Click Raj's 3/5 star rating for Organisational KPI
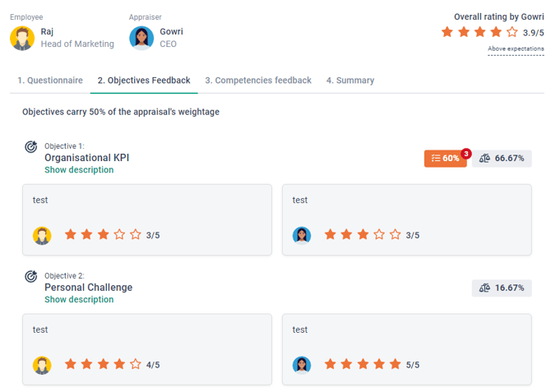The width and height of the screenshot is (551, 392). coord(103,235)
